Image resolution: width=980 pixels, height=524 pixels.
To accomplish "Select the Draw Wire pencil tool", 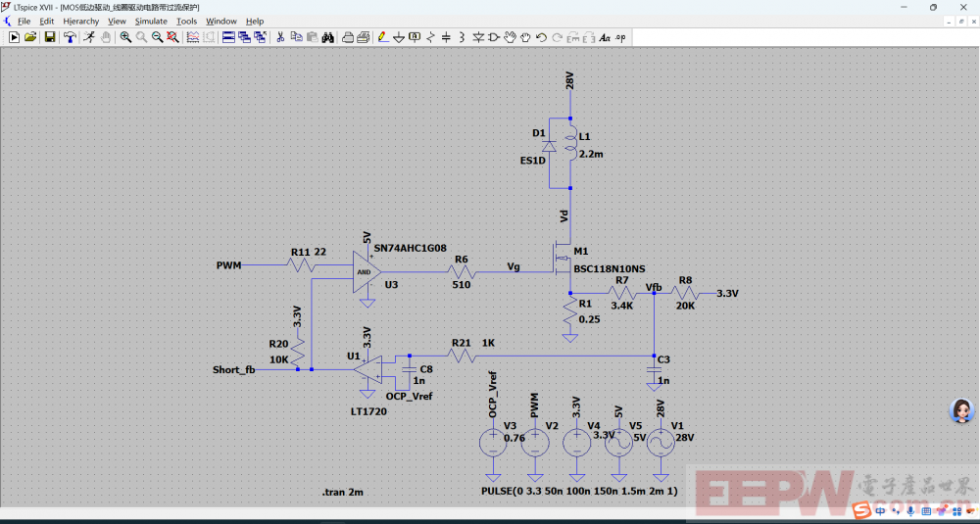I will [383, 37].
